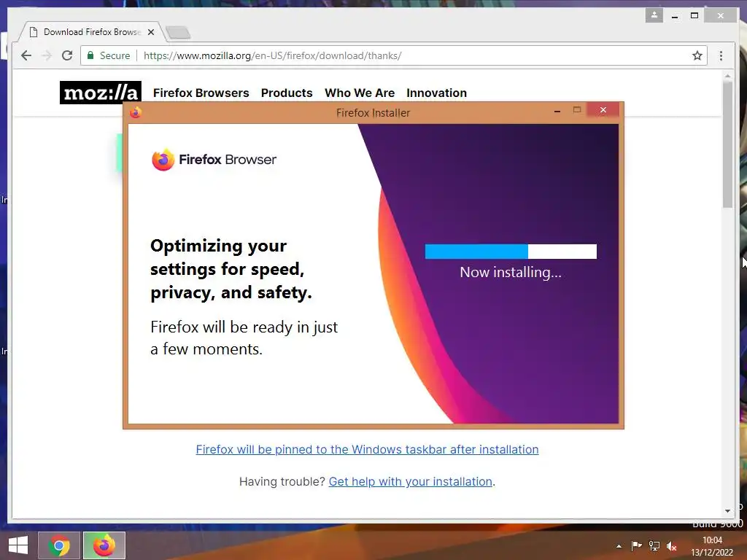Open the taskbar clock and date
Image resolution: width=747 pixels, height=560 pixels.
click(712, 546)
